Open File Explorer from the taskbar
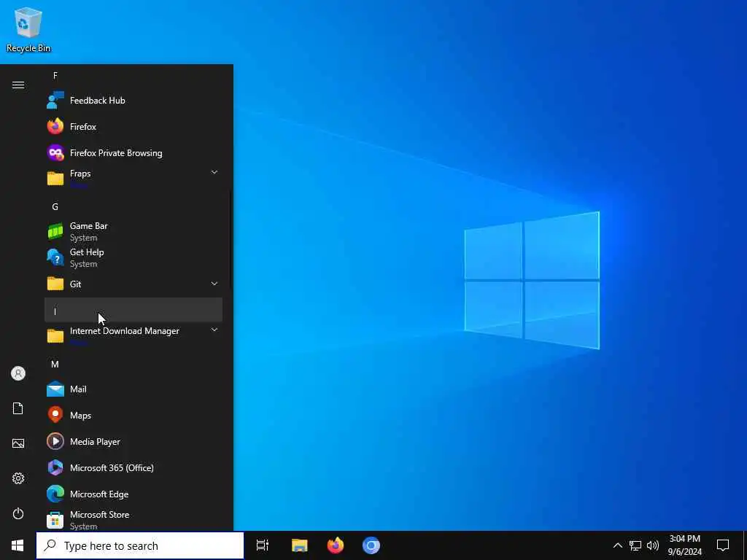 pyautogui.click(x=300, y=545)
